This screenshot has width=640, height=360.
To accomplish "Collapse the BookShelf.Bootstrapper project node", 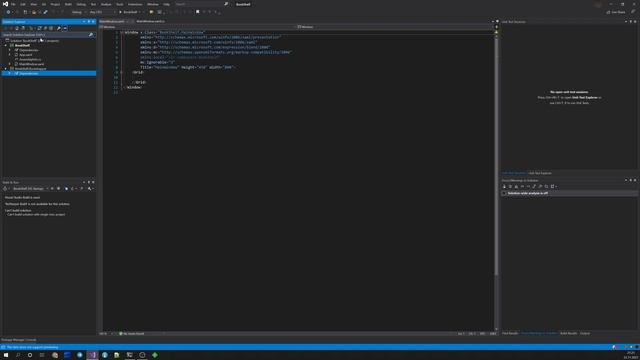I will pyautogui.click(x=6, y=69).
